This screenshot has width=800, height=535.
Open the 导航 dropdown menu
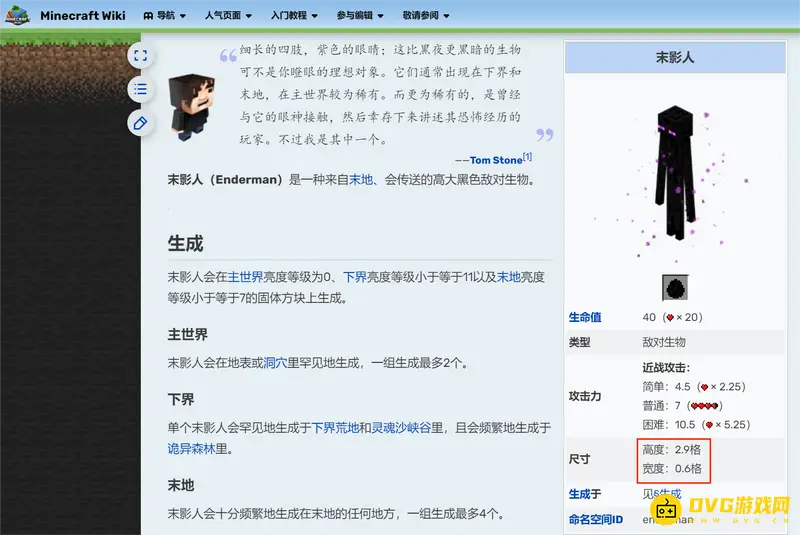click(x=165, y=16)
